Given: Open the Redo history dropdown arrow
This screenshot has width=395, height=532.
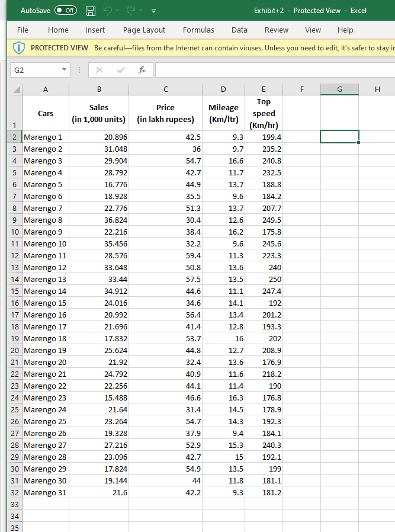Looking at the screenshot, I should click(x=141, y=11).
